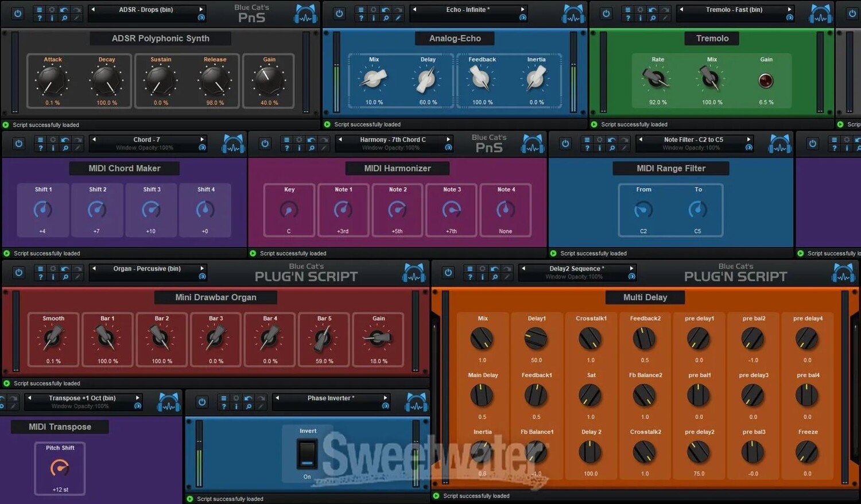
Task: Click previous preset arrow beside Chord - 7
Action: (94, 139)
